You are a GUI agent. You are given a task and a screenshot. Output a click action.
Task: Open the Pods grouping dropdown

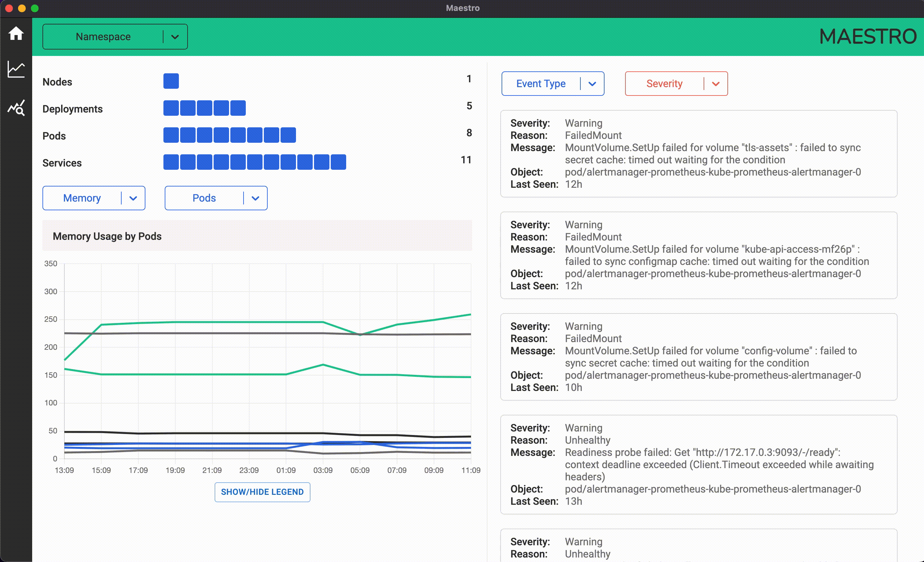[x=216, y=198]
